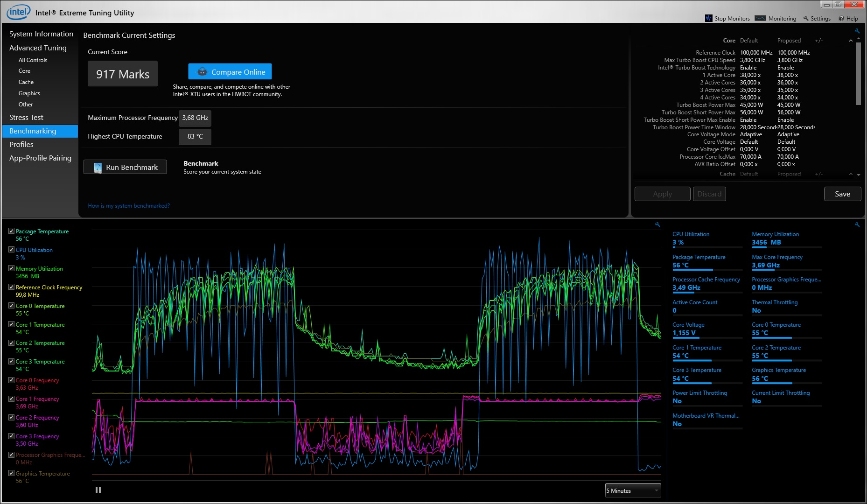Open Profiles section
This screenshot has width=867, height=504.
point(21,145)
